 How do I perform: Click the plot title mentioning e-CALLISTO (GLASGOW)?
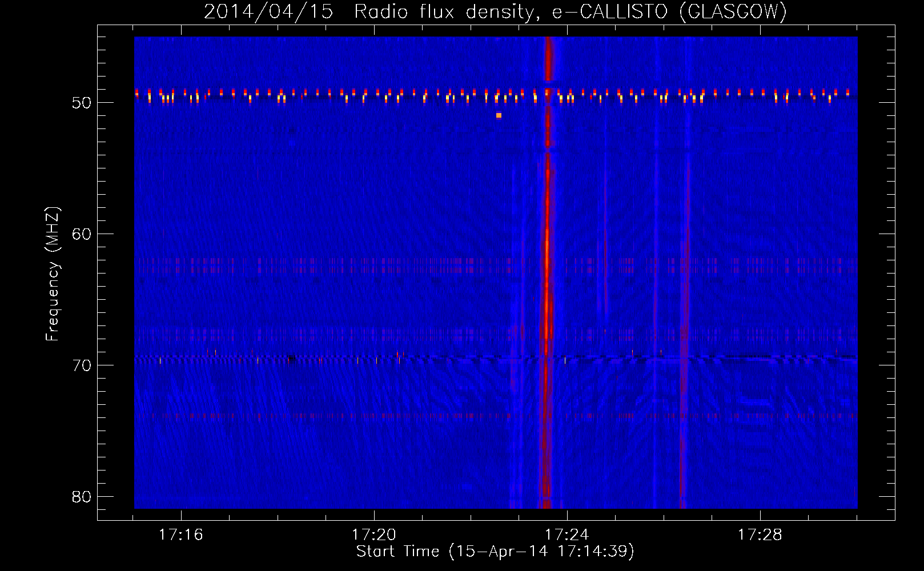(x=495, y=11)
